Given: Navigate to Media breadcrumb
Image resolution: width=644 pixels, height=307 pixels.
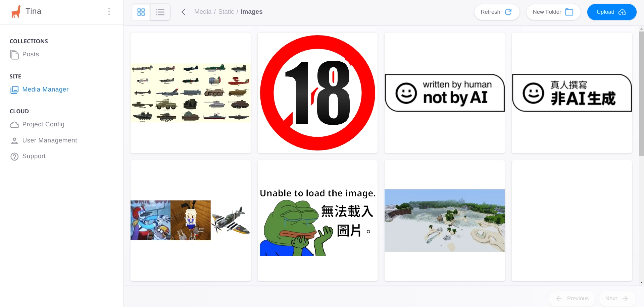Looking at the screenshot, I should [203, 12].
